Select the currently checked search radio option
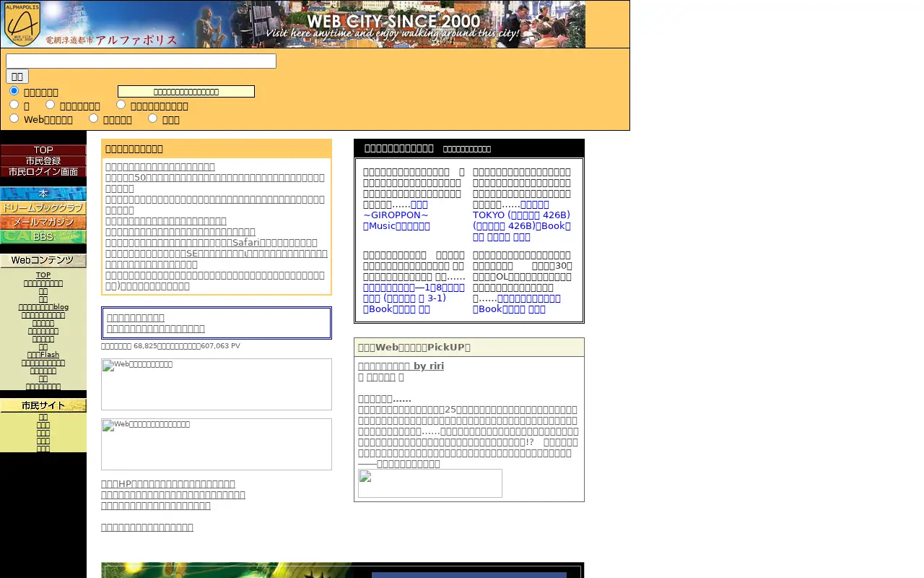The image size is (924, 578). coord(14,91)
